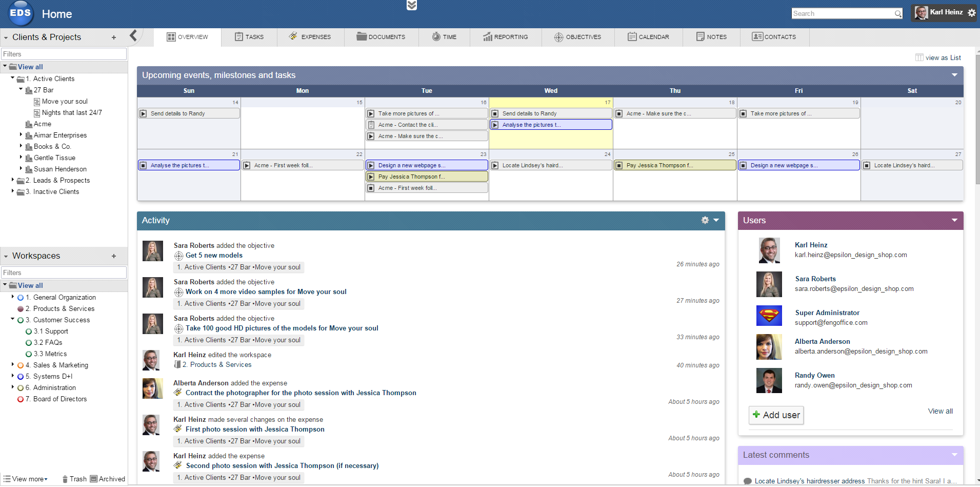Add a new client with plus icon
The height and width of the screenshot is (487, 980).
pos(114,37)
